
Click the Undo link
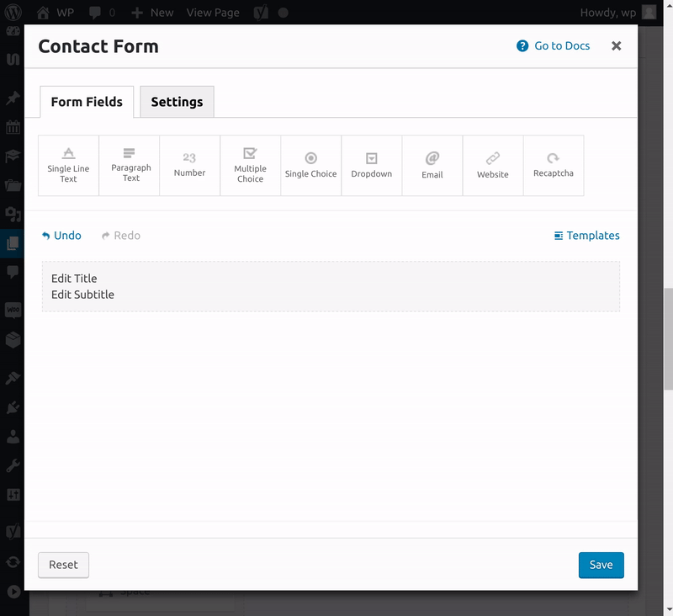pyautogui.click(x=61, y=236)
